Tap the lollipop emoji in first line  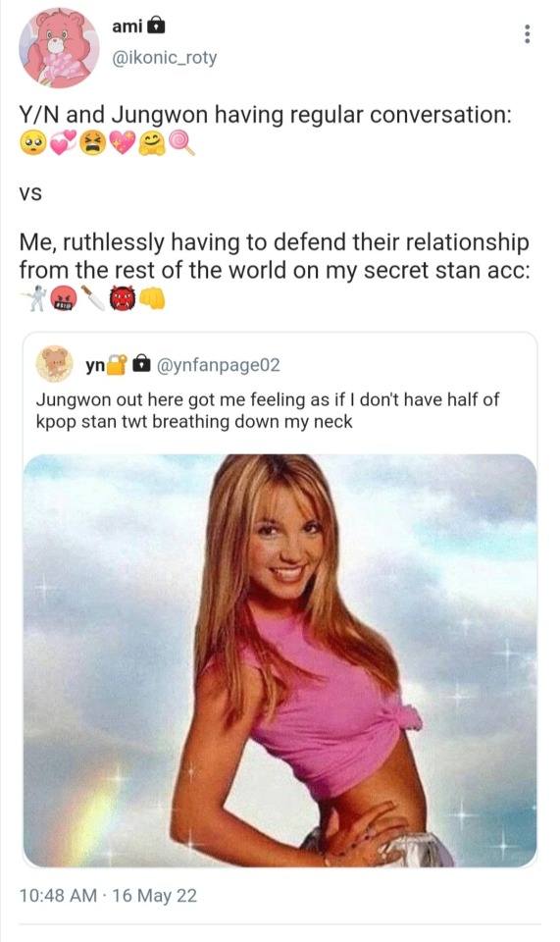click(180, 143)
